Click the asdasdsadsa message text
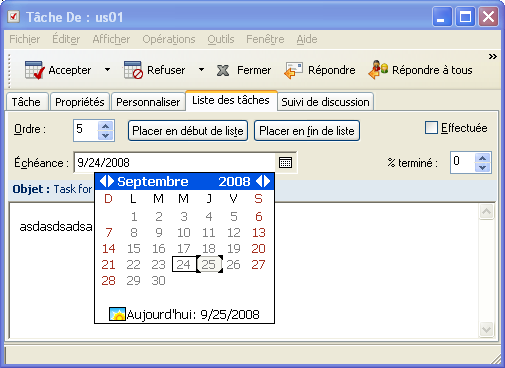The height and width of the screenshot is (368, 505). pyautogui.click(x=56, y=227)
